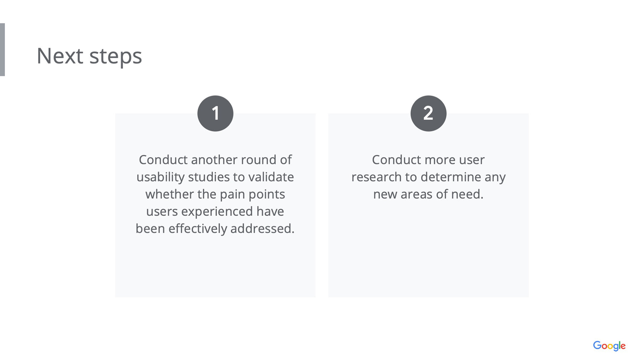The width and height of the screenshot is (644, 362).
Task: Click the word "effectively" in first card
Action: [198, 229]
